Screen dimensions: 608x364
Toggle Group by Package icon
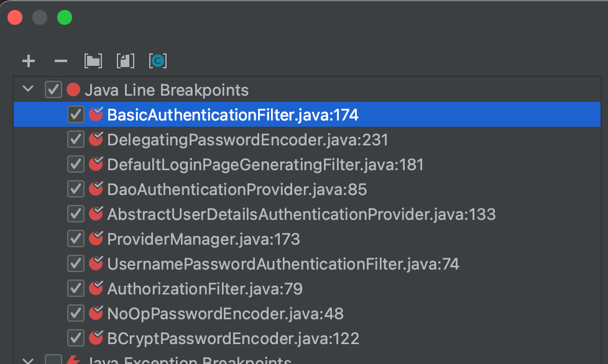click(x=93, y=61)
